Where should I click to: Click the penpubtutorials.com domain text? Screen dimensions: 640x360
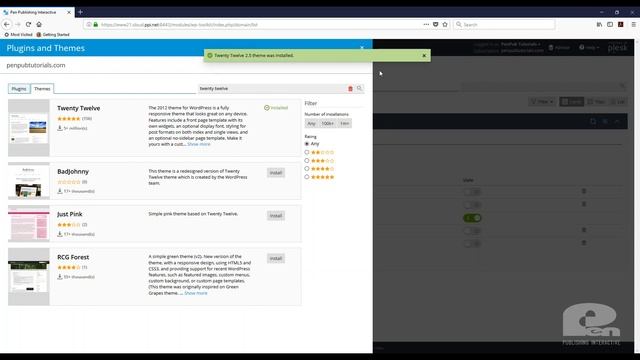click(36, 65)
